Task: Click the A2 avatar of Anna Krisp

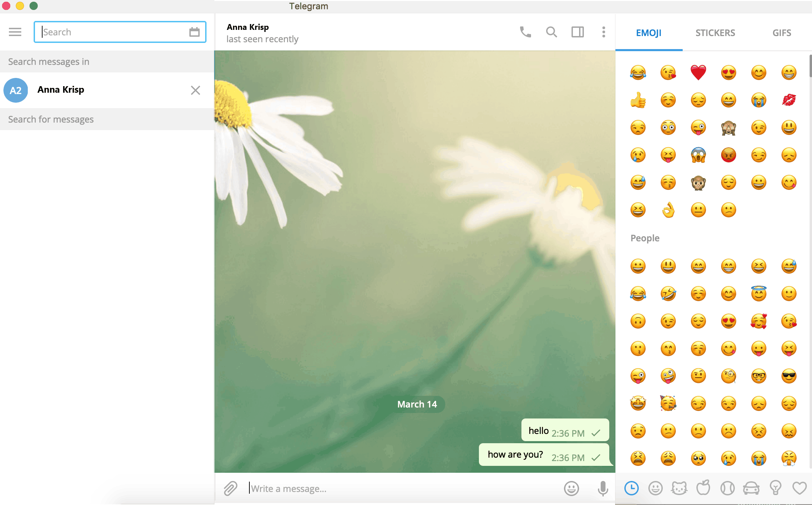Action: (x=15, y=90)
